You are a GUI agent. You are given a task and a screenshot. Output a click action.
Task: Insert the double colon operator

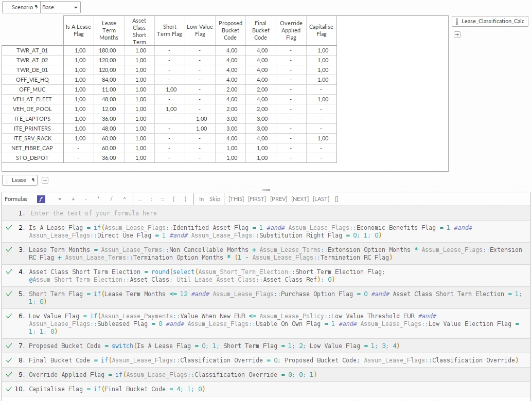click(163, 199)
